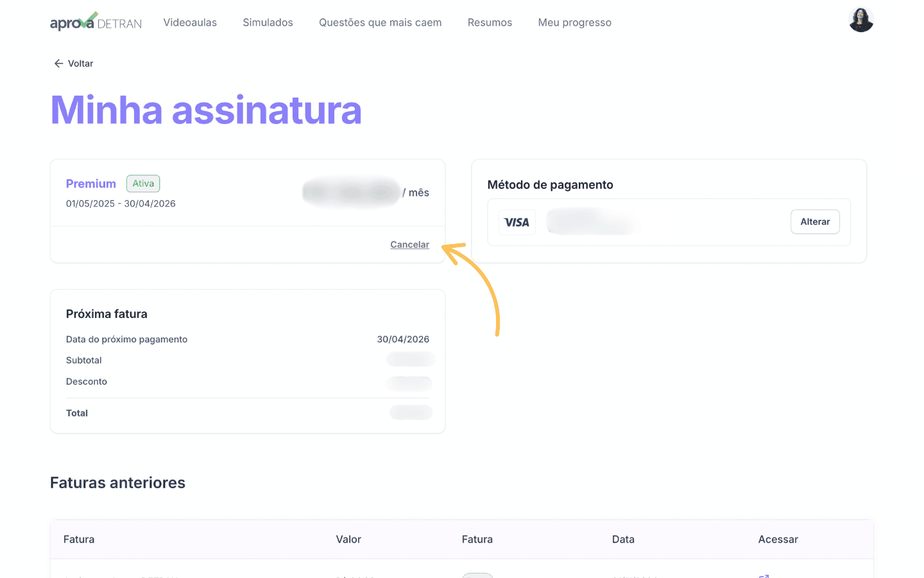Click next payment date 30/04/2026
The width and height of the screenshot is (924, 578).
click(403, 339)
